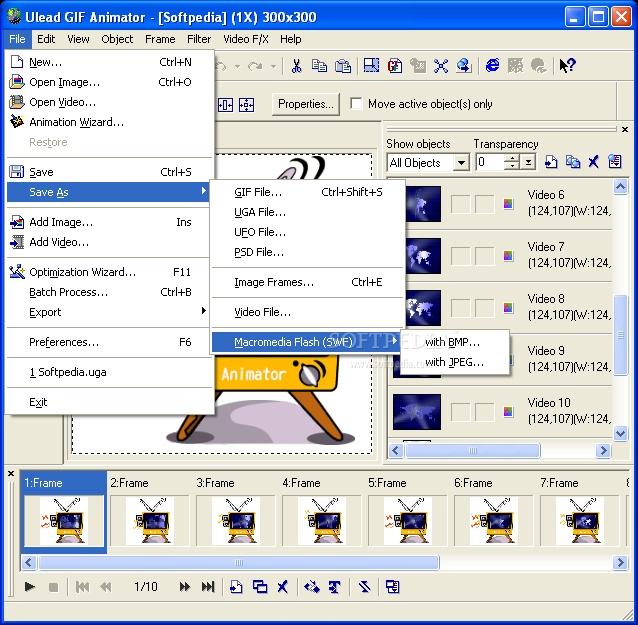Go to next frame button
Image resolution: width=638 pixels, height=625 pixels.
[185, 587]
